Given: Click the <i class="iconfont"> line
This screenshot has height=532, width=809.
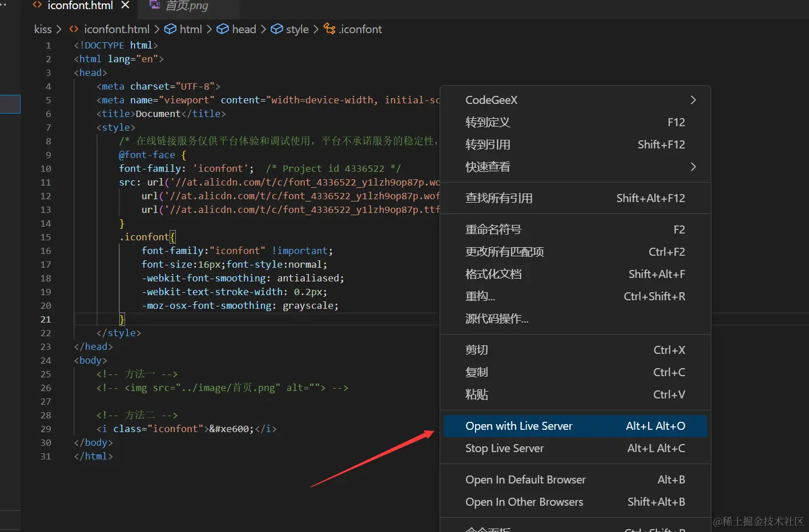Looking at the screenshot, I should click(x=187, y=429).
